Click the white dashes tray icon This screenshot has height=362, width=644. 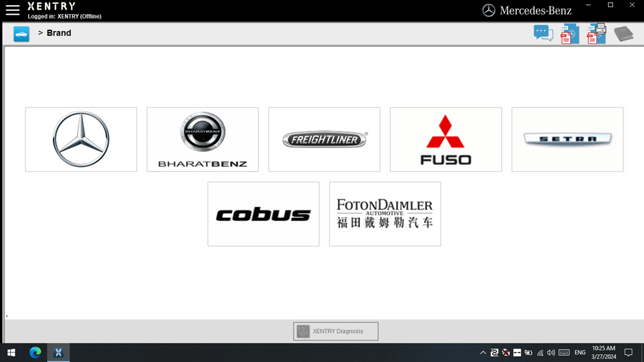pyautogui.click(x=517, y=352)
